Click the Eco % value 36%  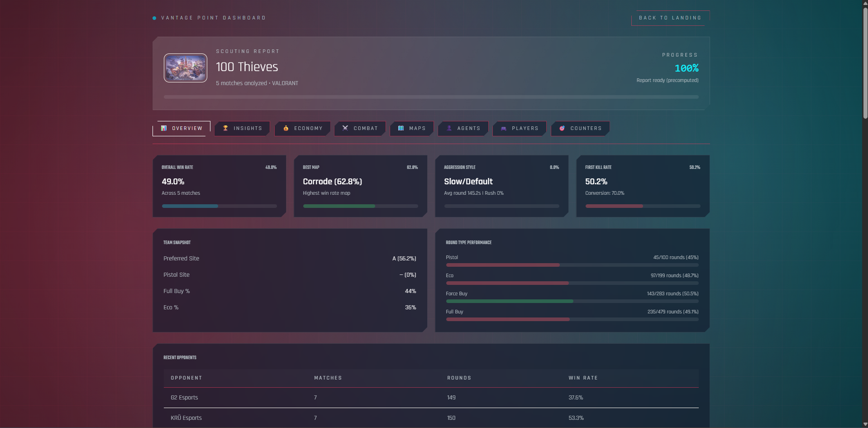tap(410, 308)
